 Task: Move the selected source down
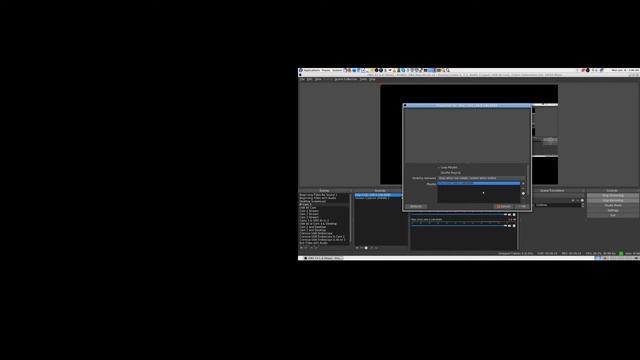pyautogui.click(x=376, y=248)
